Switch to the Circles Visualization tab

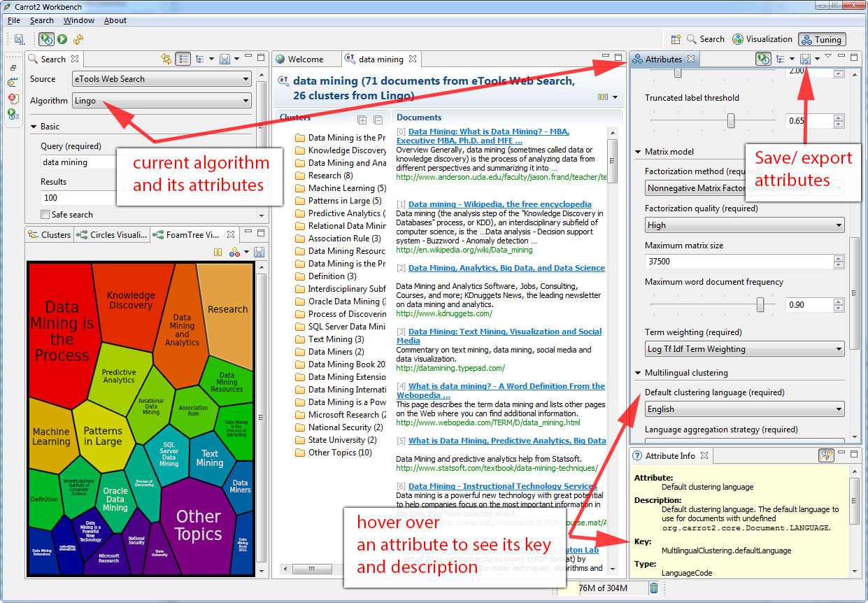[112, 235]
